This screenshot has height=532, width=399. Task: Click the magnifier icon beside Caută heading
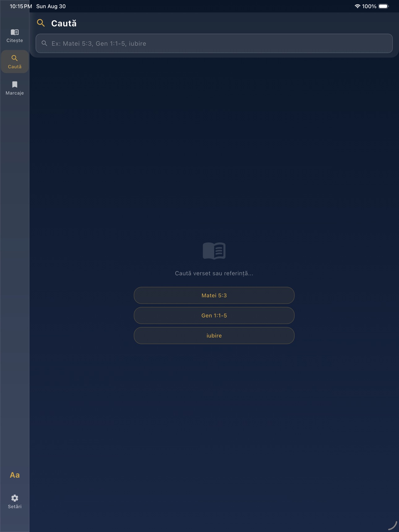coord(41,23)
